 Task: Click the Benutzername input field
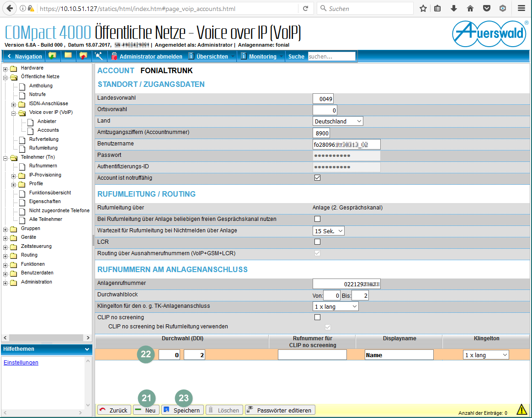[346, 145]
